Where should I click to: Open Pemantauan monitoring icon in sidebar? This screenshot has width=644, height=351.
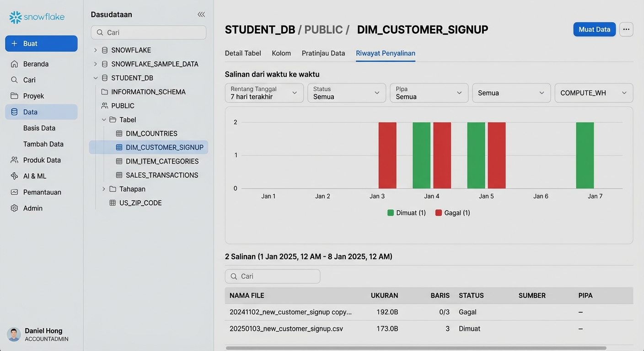pos(15,192)
